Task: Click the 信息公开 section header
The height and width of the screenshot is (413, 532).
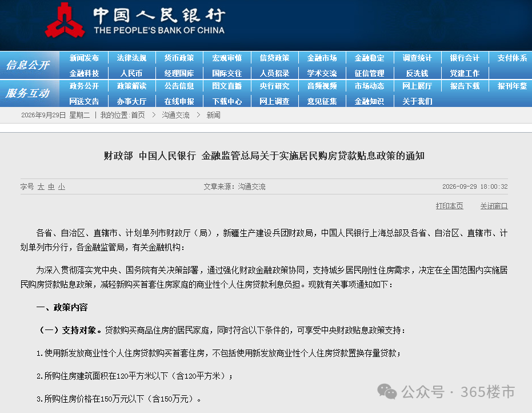Action: coord(28,65)
